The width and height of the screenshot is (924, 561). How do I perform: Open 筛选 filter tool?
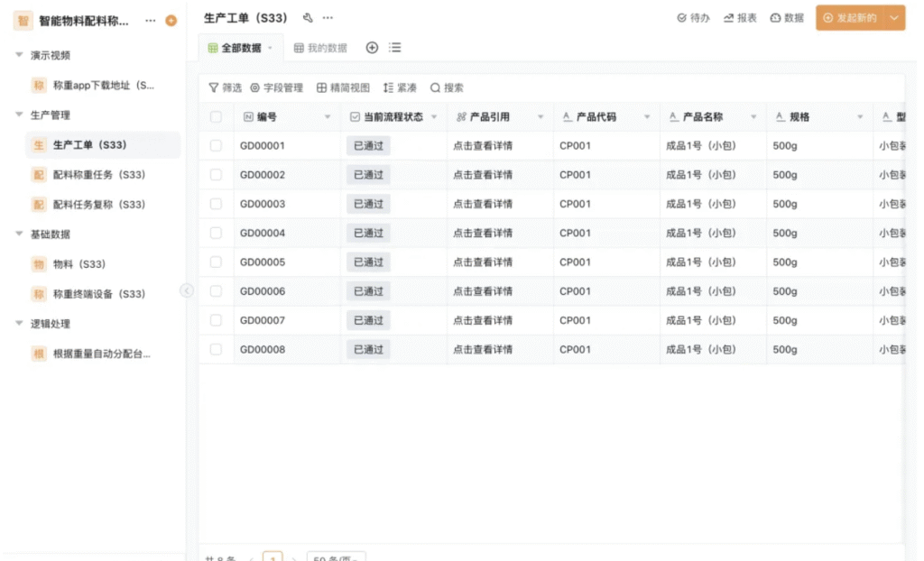click(x=225, y=87)
